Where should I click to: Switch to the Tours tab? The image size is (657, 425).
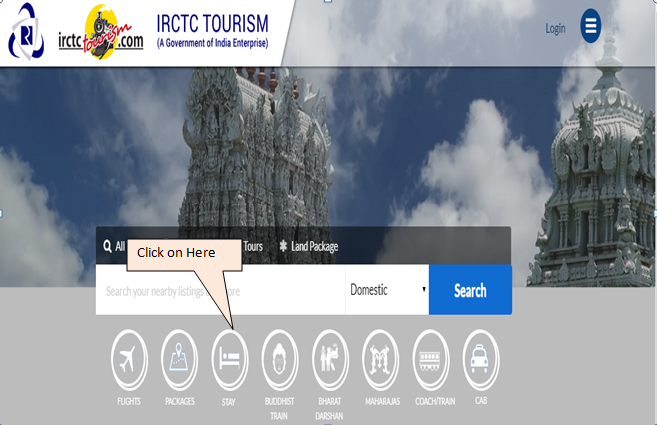253,246
